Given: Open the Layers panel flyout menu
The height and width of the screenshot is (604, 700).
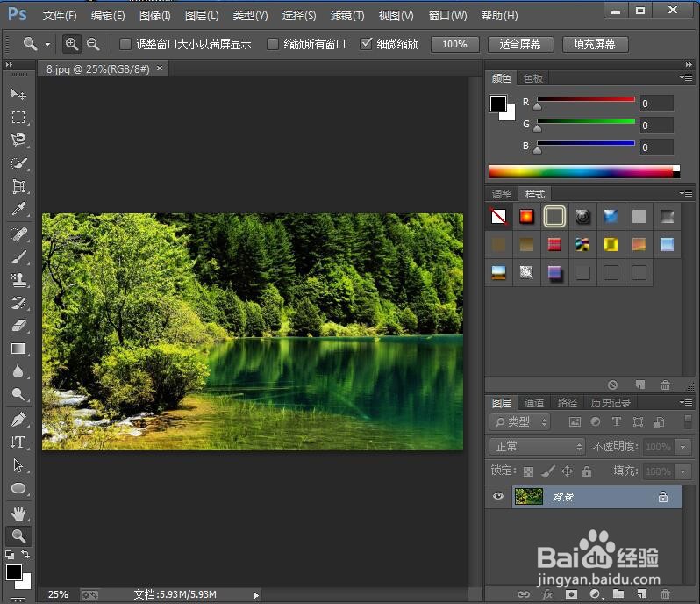Looking at the screenshot, I should click(x=687, y=402).
